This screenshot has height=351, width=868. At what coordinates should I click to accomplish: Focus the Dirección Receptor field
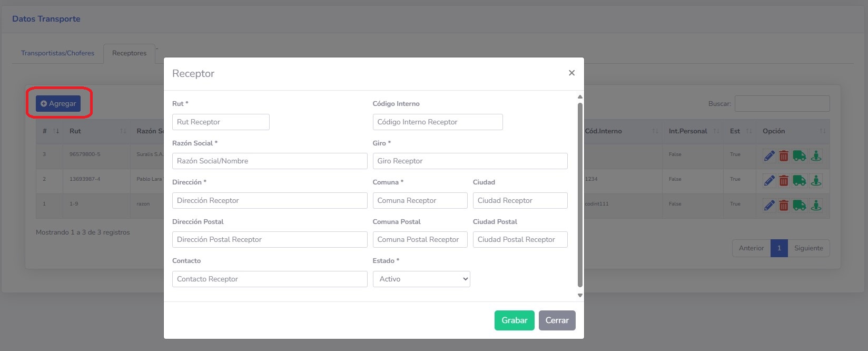point(270,200)
